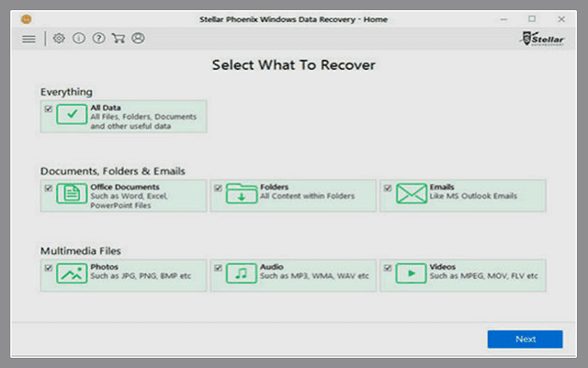588x368 pixels.
Task: Toggle the Emails checkbox
Action: tap(387, 188)
